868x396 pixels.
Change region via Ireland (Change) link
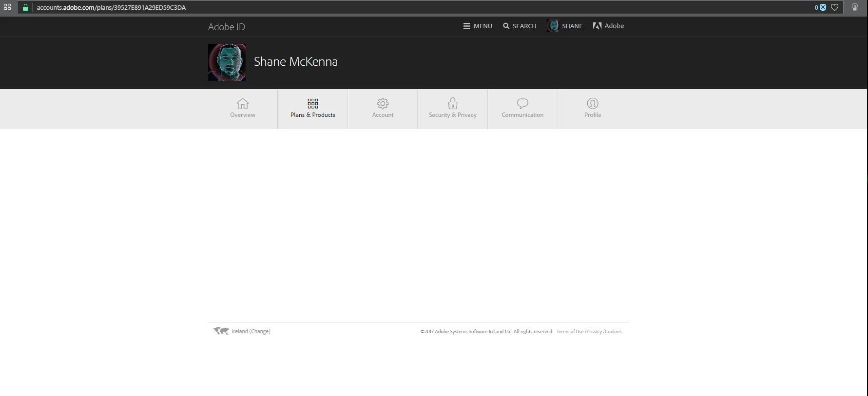coord(251,331)
